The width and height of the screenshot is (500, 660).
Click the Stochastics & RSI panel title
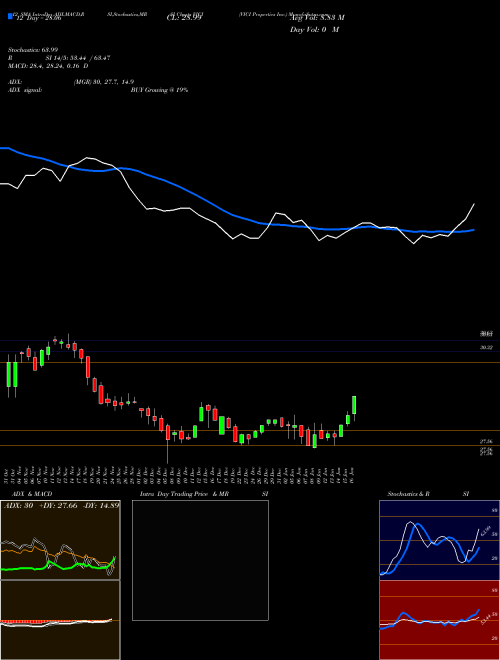pyautogui.click(x=428, y=494)
